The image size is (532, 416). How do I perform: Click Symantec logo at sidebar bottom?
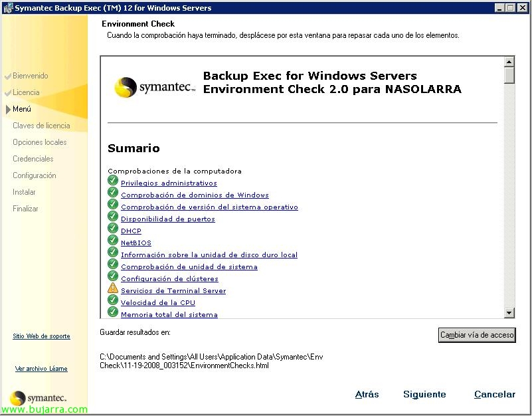pyautogui.click(x=38, y=397)
